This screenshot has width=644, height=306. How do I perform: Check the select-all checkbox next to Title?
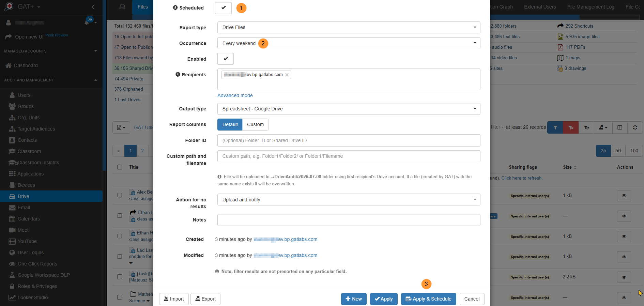click(120, 167)
